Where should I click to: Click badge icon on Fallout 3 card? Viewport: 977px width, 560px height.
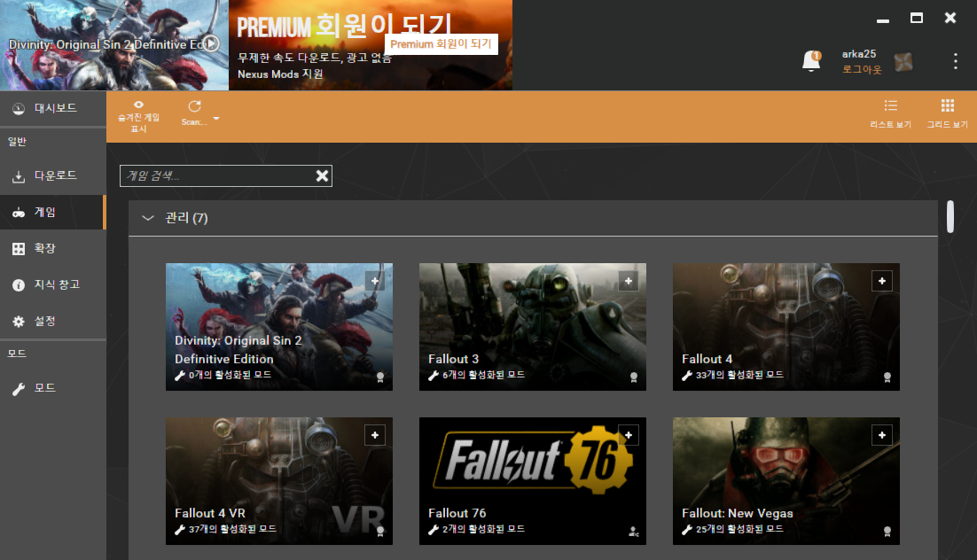pos(634,377)
